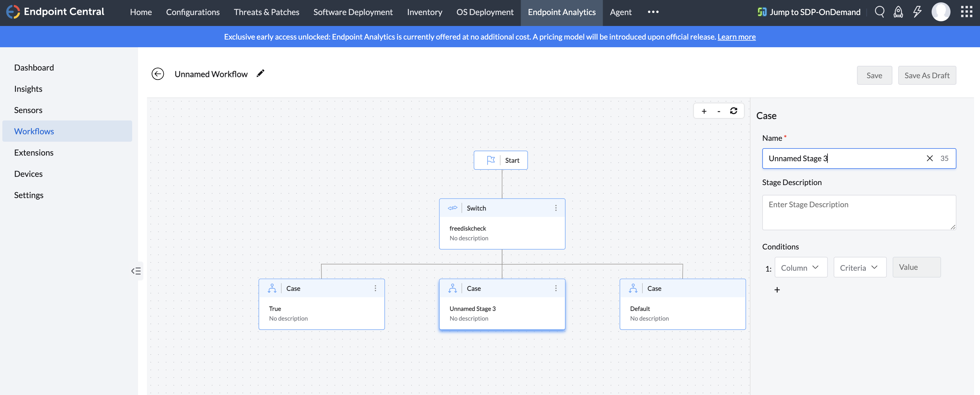This screenshot has width=980, height=395.
Task: Reset canvas view with refresh icon
Action: pos(733,111)
